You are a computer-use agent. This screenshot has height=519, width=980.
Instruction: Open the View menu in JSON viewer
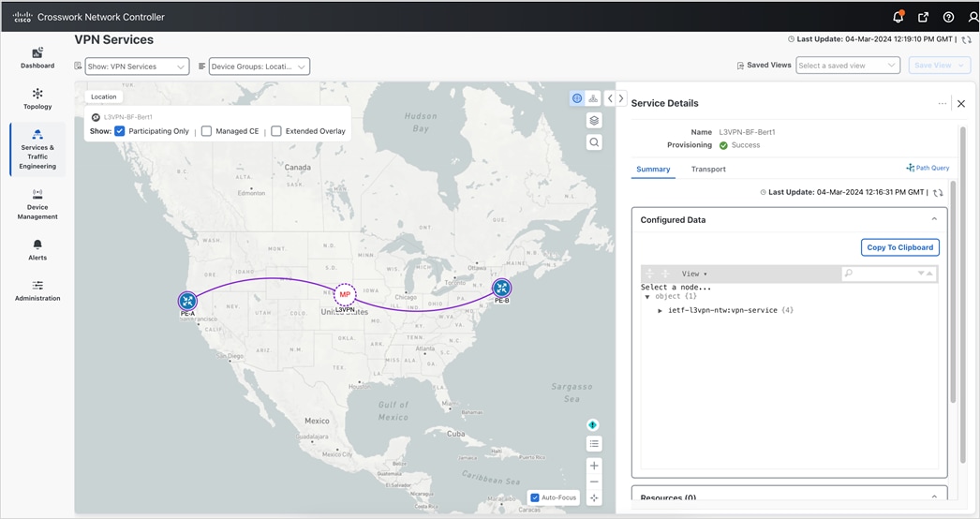[693, 274]
